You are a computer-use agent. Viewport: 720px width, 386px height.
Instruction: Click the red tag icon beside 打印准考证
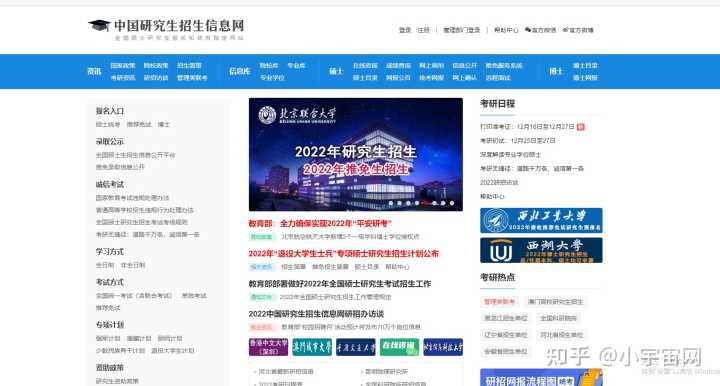(580, 127)
